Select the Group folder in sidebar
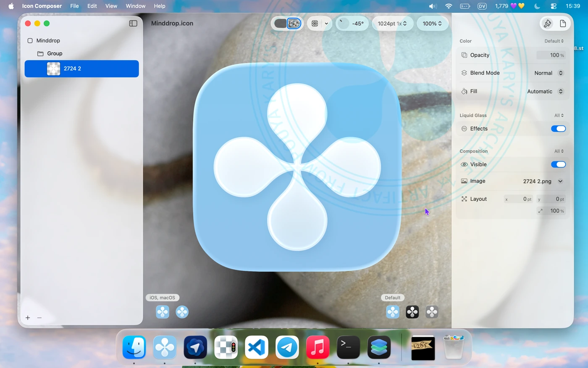Viewport: 588px width, 368px height. [55, 53]
